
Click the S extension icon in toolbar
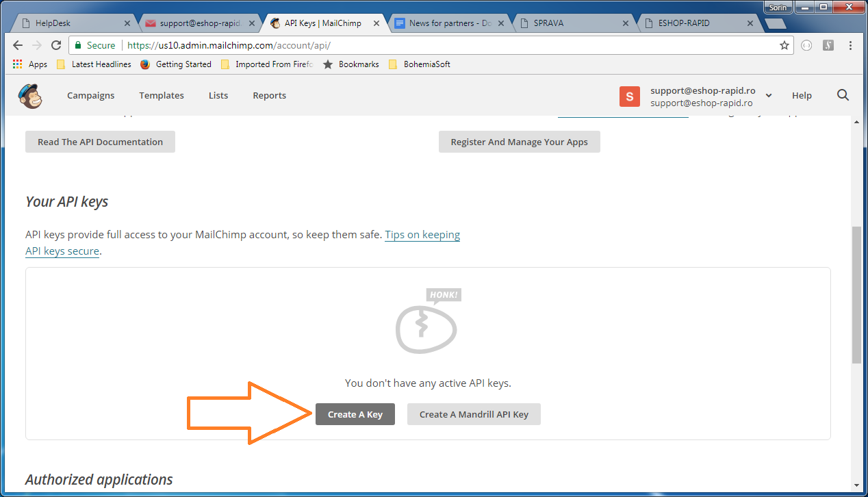click(x=828, y=45)
